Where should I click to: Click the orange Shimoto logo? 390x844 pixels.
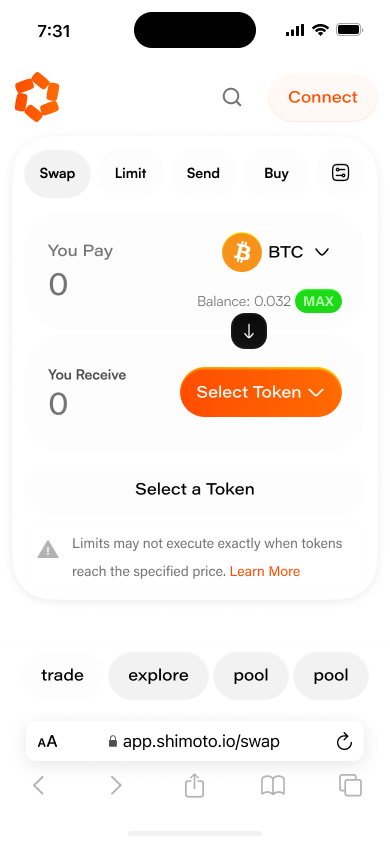(37, 97)
